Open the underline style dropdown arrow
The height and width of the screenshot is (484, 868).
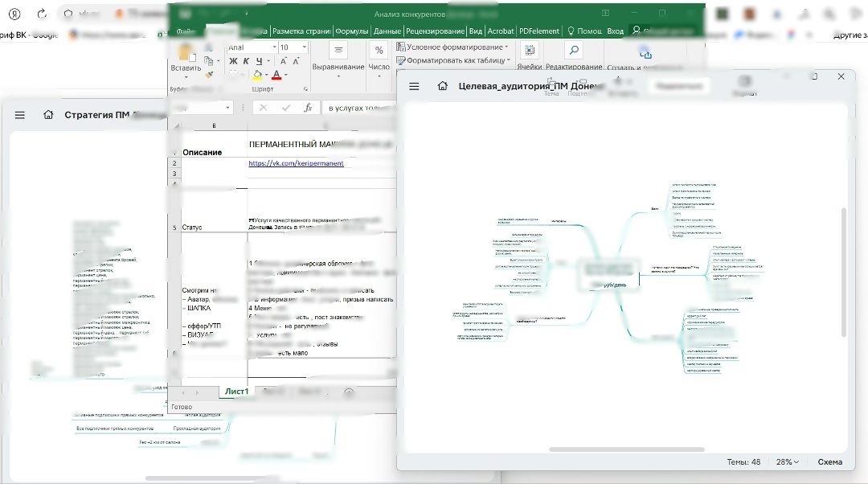point(268,61)
